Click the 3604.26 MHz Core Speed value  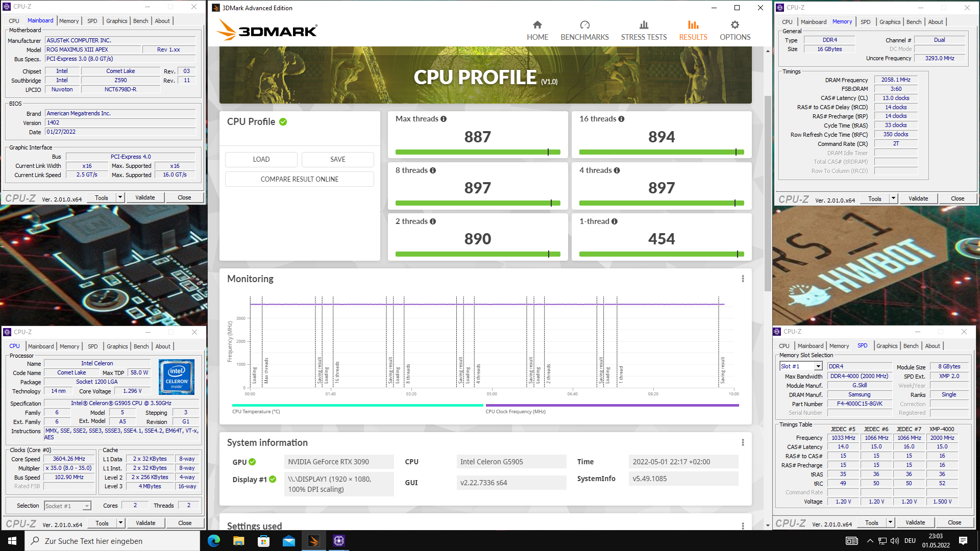coord(69,459)
